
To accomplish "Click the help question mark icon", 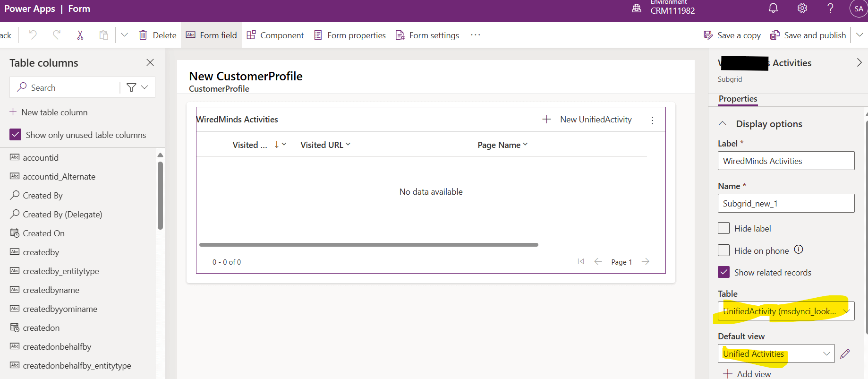I will click(x=830, y=9).
